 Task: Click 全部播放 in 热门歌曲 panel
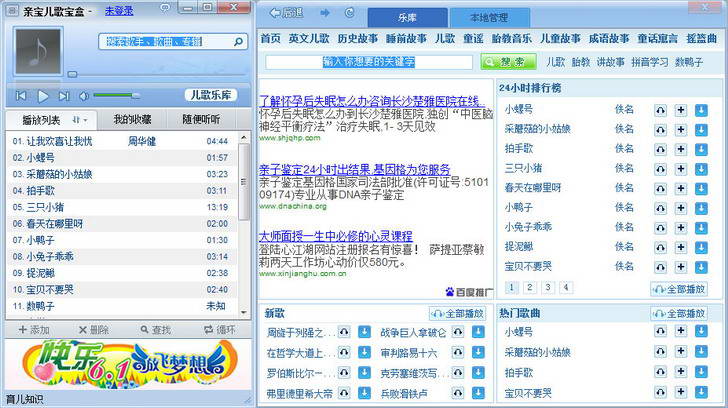(x=678, y=314)
